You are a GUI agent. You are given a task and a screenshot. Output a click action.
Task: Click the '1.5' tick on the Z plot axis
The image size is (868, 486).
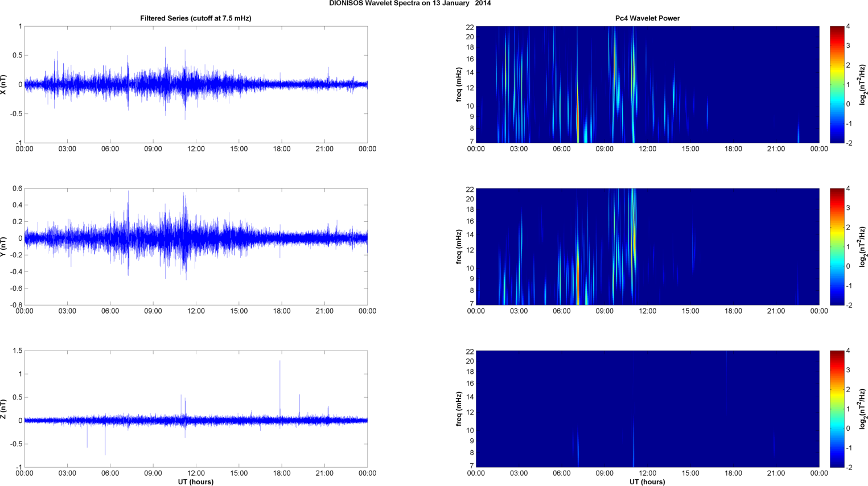[17, 351]
